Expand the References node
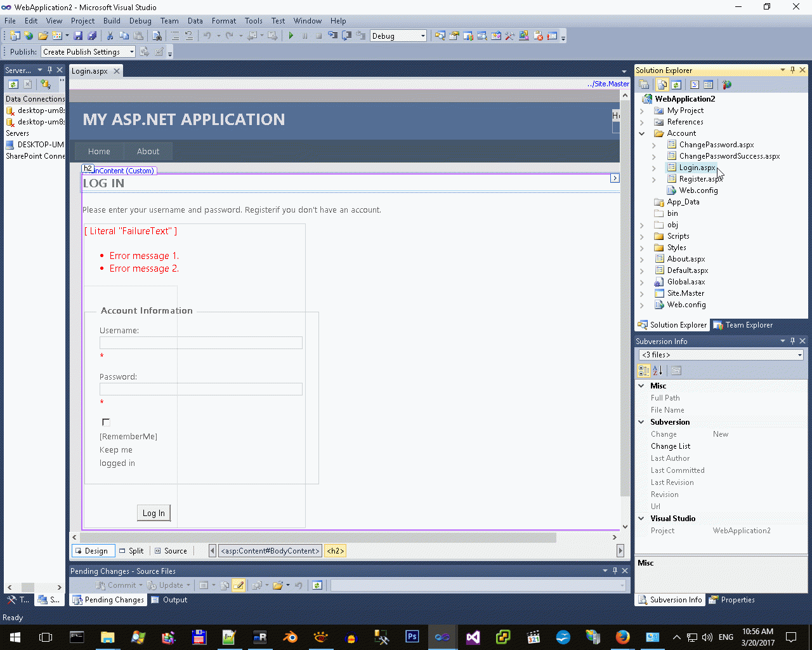 [642, 122]
